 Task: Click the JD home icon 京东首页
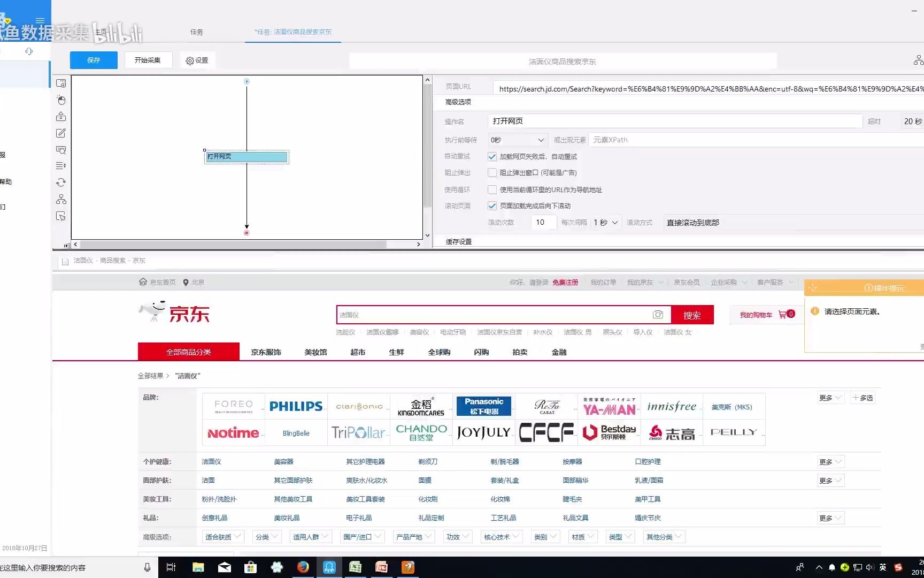143,282
